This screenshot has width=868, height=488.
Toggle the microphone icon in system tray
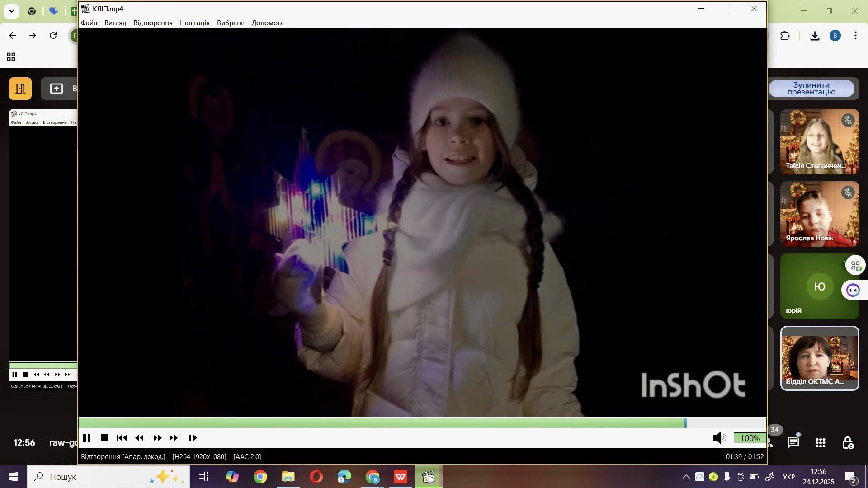tap(727, 477)
